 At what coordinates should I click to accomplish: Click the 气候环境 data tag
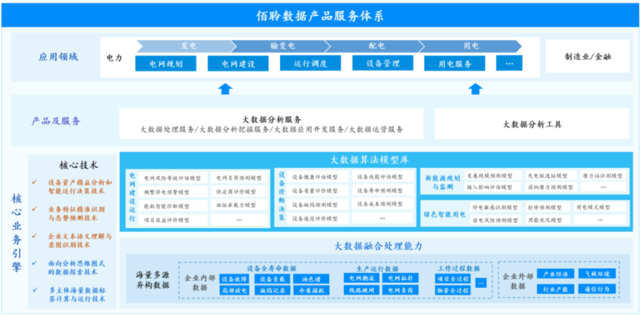point(597,274)
